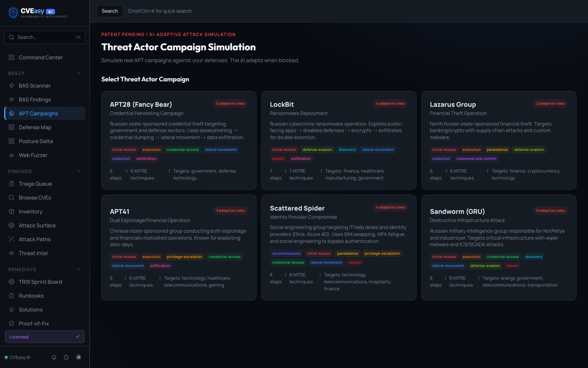The height and width of the screenshot is (368, 588).
Task: Click 'command-and-control' tag in Lazarus card
Action: [476, 159]
